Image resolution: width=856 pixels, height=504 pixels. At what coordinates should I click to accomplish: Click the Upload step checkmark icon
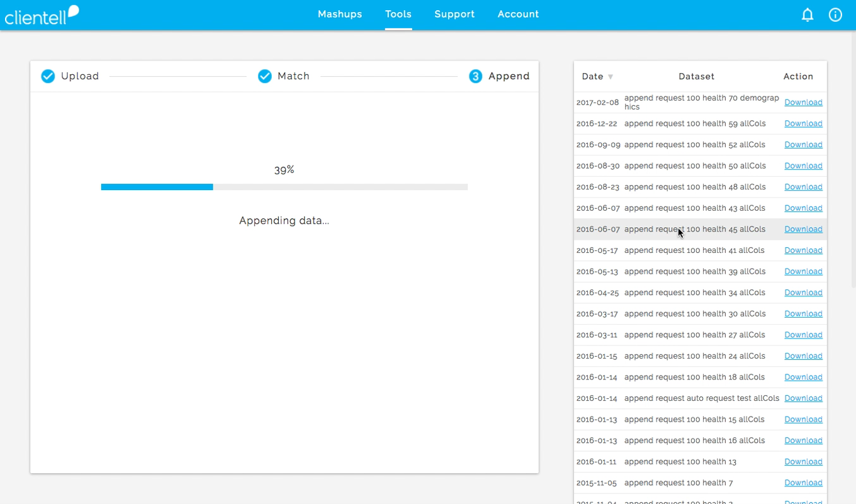tap(48, 76)
